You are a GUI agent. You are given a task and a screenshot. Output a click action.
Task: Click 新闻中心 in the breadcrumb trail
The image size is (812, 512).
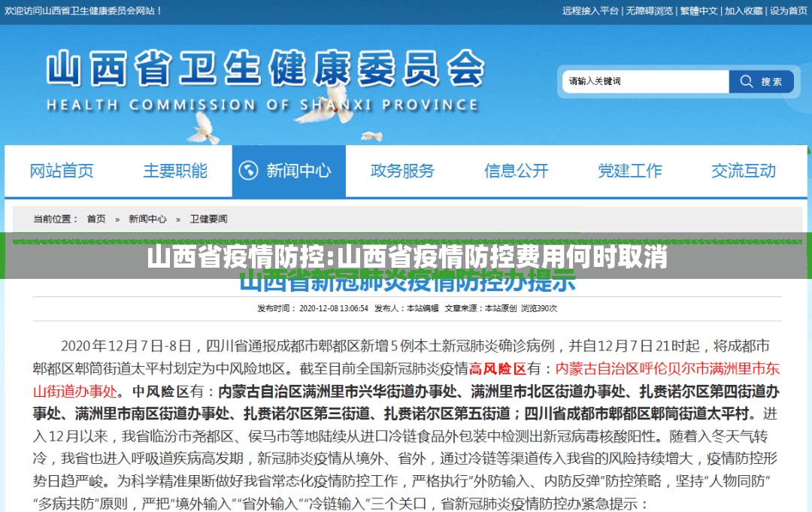(x=147, y=219)
